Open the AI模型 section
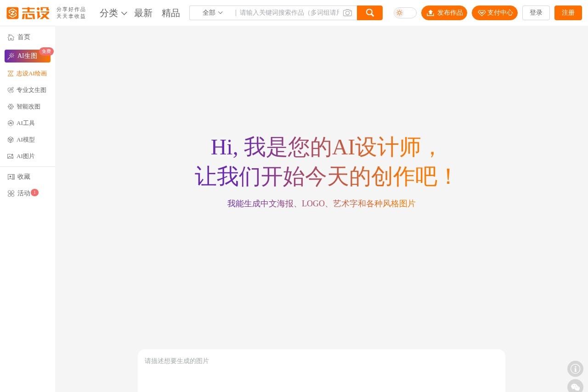The width and height of the screenshot is (588, 392). pos(25,140)
